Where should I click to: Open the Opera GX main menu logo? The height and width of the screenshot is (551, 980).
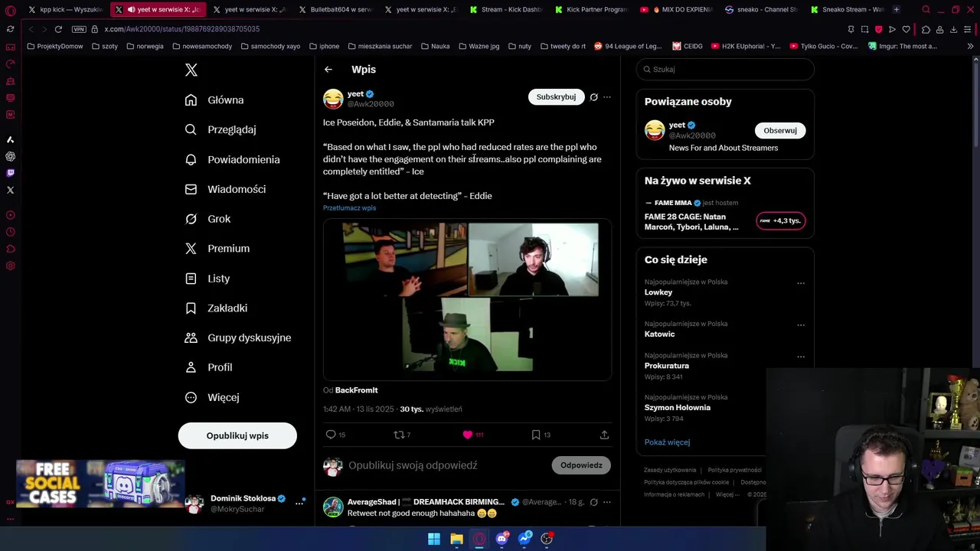click(10, 10)
